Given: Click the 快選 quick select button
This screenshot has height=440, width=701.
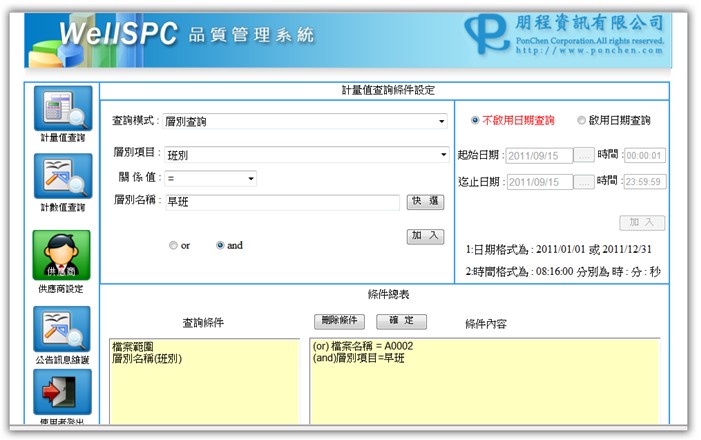Looking at the screenshot, I should click(426, 201).
